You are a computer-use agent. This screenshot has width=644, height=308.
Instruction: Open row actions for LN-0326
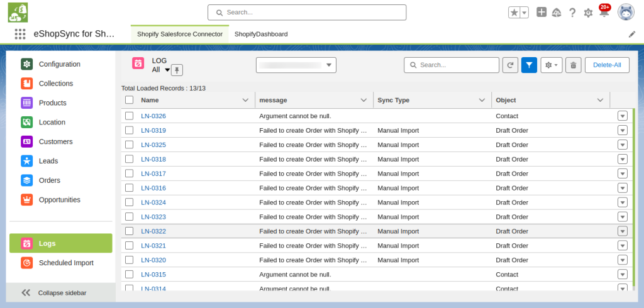(x=623, y=116)
